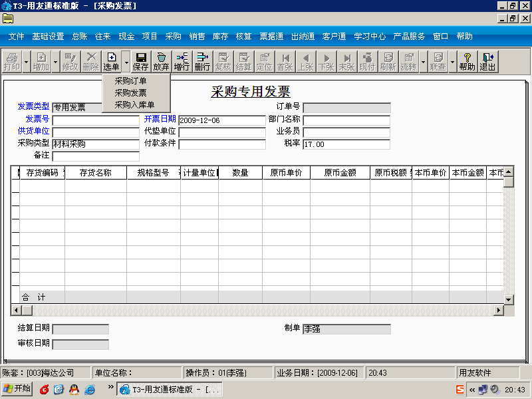
Task: Open the red browser icon in quick launch
Action: pos(44,390)
